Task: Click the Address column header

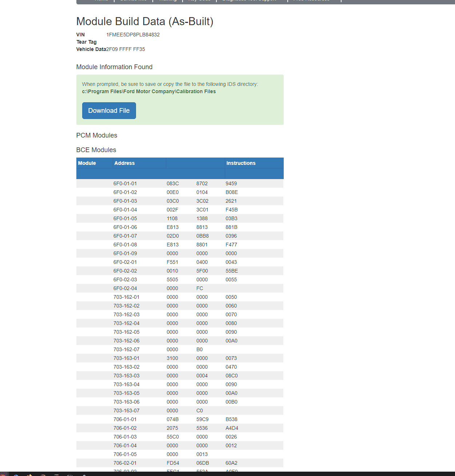Action: coord(124,163)
